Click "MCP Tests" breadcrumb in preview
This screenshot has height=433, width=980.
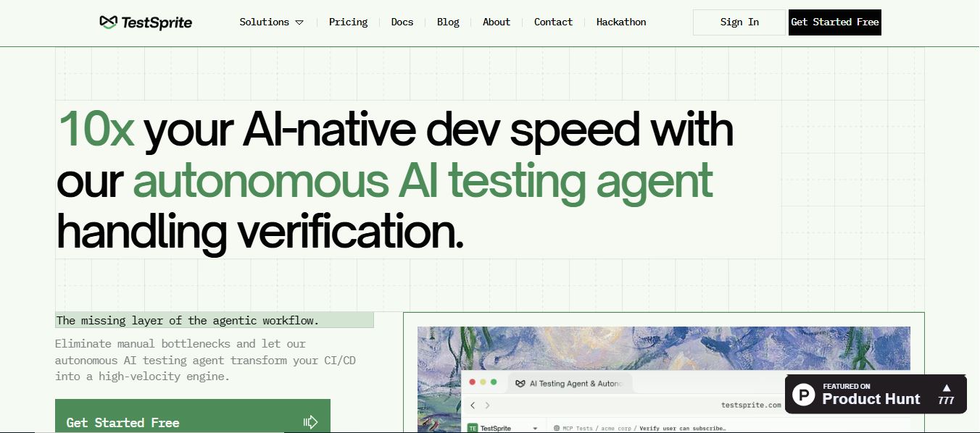pos(577,428)
